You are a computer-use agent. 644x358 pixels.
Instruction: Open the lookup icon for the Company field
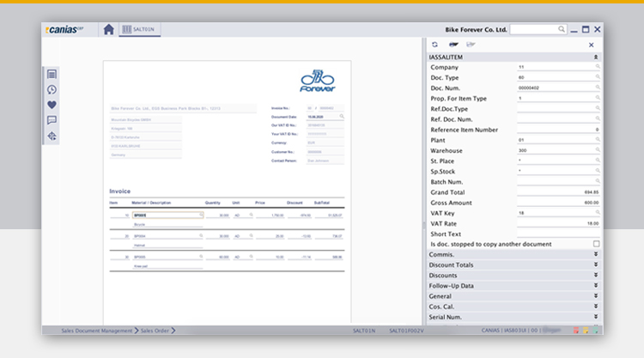click(x=598, y=66)
